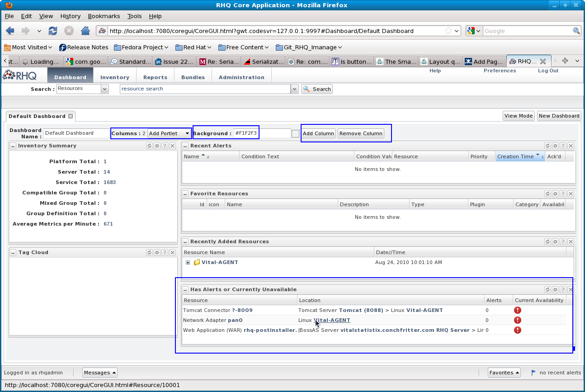585x392 pixels.
Task: Refresh the Recent Alerts portlet
Action: [x=547, y=146]
